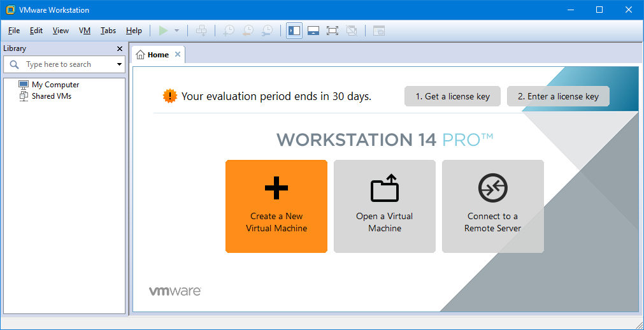Open the Snapshot Manager wrench-clock icon
The image size is (644, 330).
tap(268, 31)
